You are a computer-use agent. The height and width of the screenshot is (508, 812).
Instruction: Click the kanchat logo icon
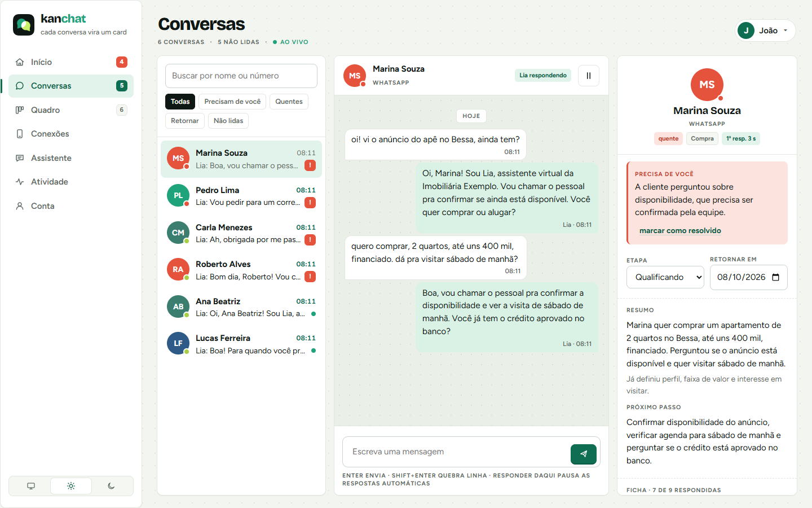pos(24,25)
